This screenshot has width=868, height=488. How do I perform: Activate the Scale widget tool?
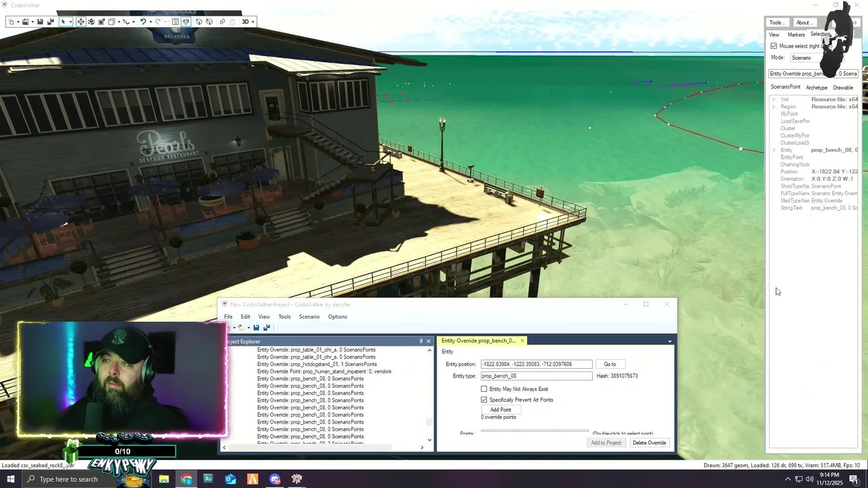click(x=101, y=22)
